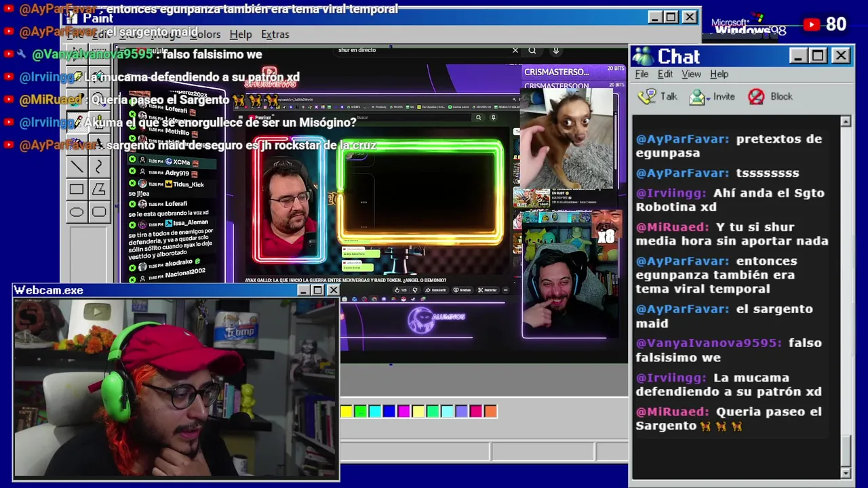Click the YouTube subscriber counter icon
The width and height of the screenshot is (868, 488).
point(811,24)
